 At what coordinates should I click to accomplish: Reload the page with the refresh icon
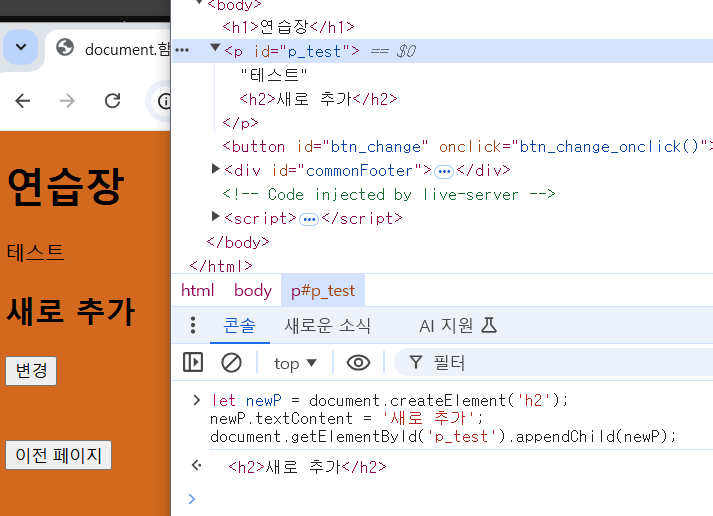pos(112,100)
